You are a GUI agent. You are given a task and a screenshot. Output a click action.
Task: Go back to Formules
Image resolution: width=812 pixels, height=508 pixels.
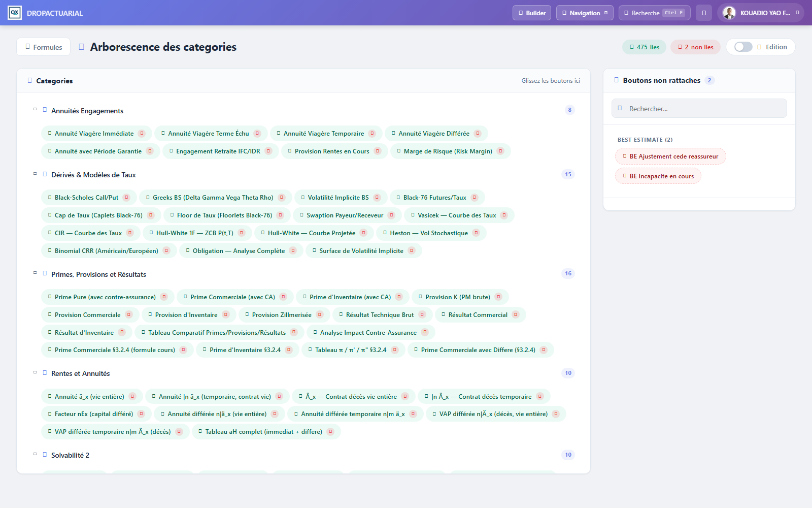pyautogui.click(x=44, y=47)
